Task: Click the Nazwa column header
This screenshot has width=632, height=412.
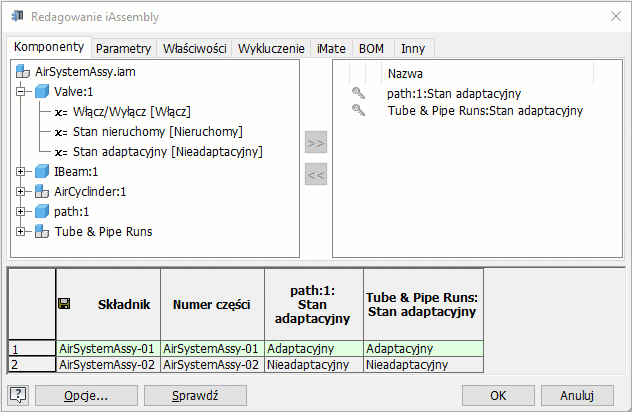Action: click(487, 73)
